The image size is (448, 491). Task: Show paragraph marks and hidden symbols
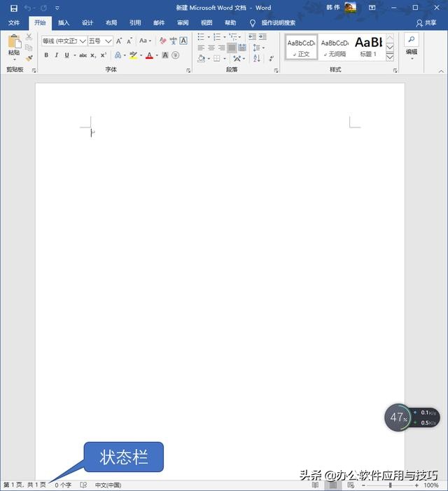click(271, 58)
